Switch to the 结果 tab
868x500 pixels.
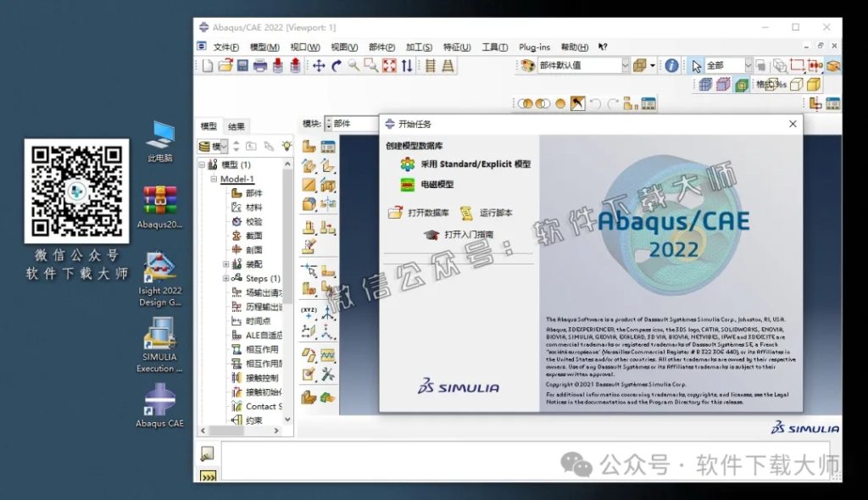click(x=238, y=124)
